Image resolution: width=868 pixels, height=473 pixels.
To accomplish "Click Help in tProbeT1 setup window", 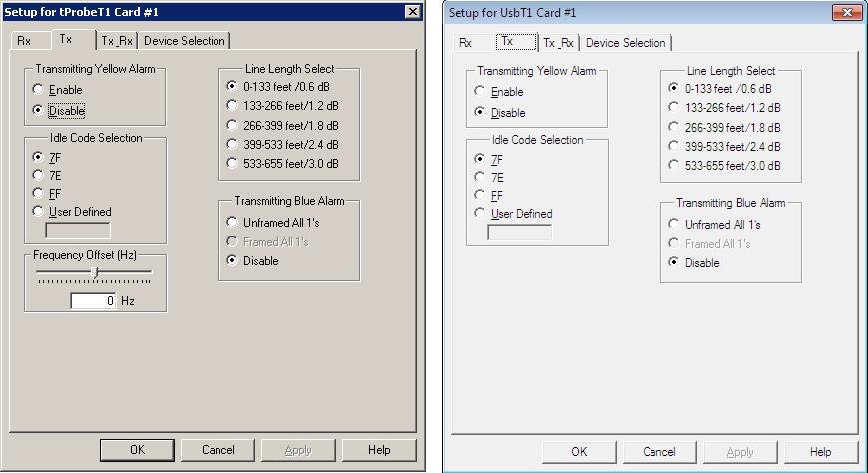I will pos(379,450).
